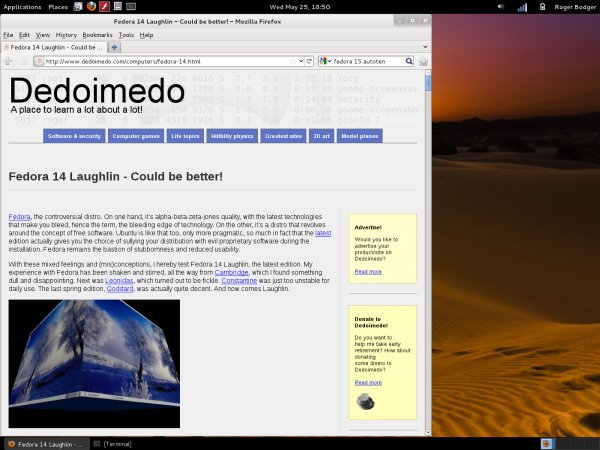Open the Help menu
This screenshot has height=450, width=600.
[146, 35]
